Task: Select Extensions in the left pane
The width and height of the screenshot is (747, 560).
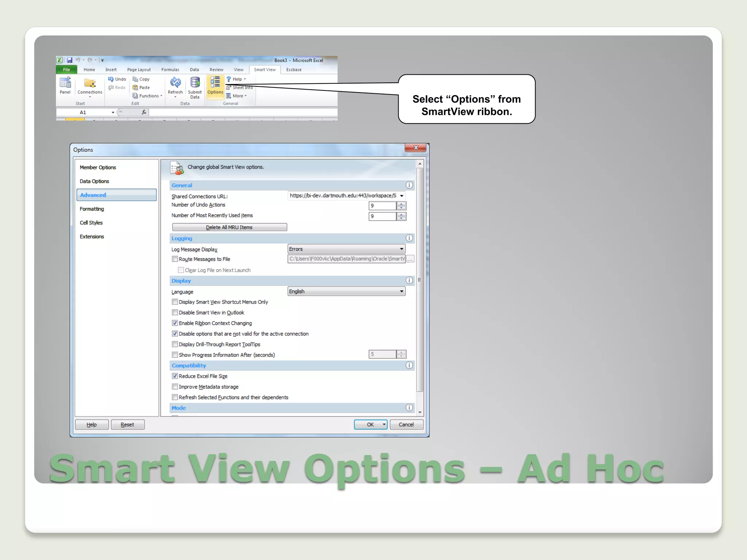Action: [116, 237]
